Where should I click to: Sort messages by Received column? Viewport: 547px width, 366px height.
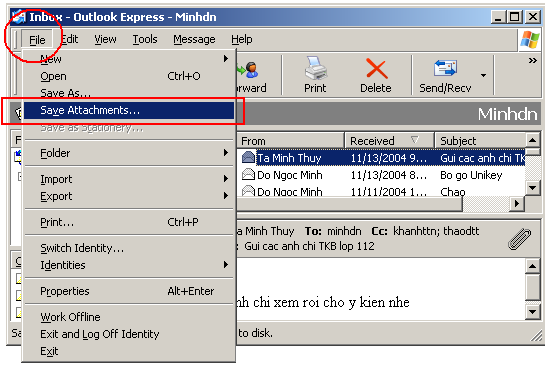[x=389, y=141]
